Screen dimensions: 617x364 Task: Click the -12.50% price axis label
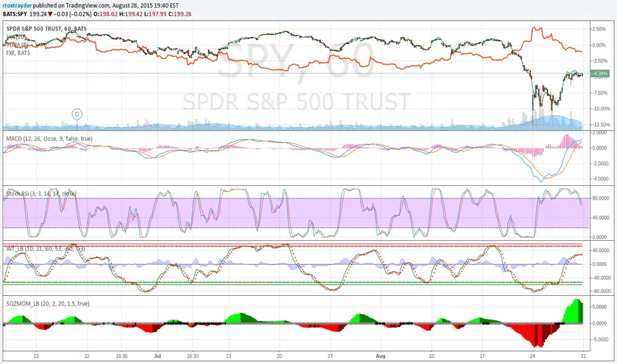(x=600, y=124)
